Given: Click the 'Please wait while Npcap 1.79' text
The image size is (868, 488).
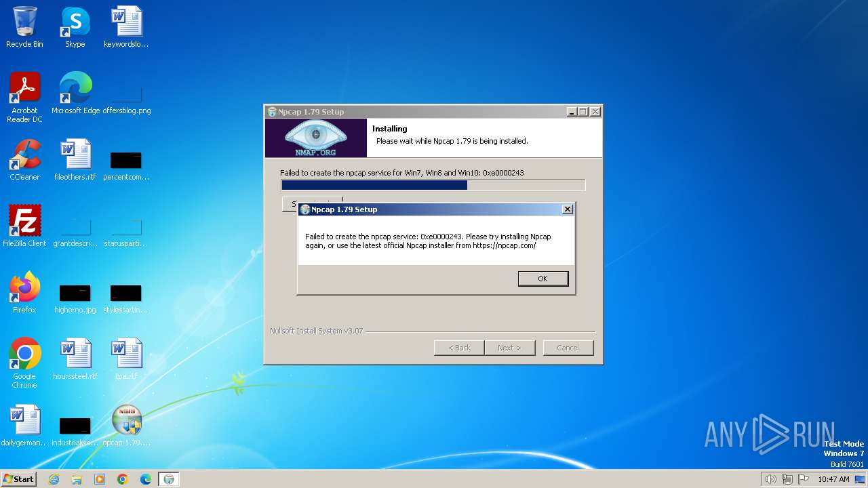Looking at the screenshot, I should coord(452,141).
